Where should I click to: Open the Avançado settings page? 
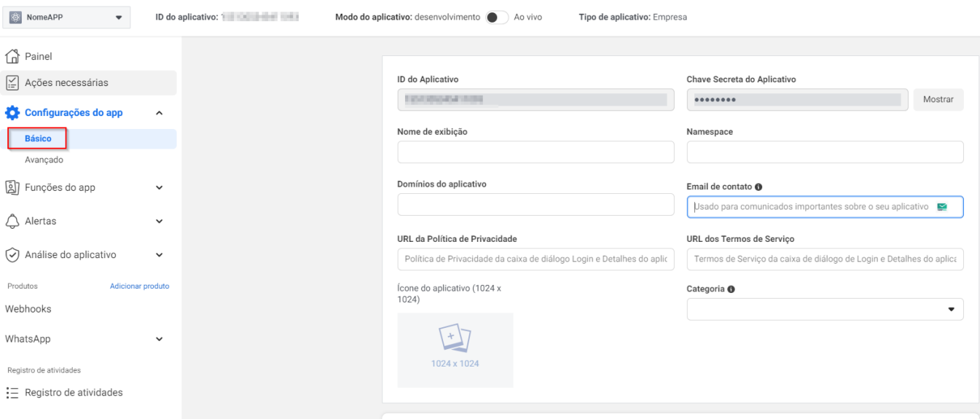coord(44,160)
